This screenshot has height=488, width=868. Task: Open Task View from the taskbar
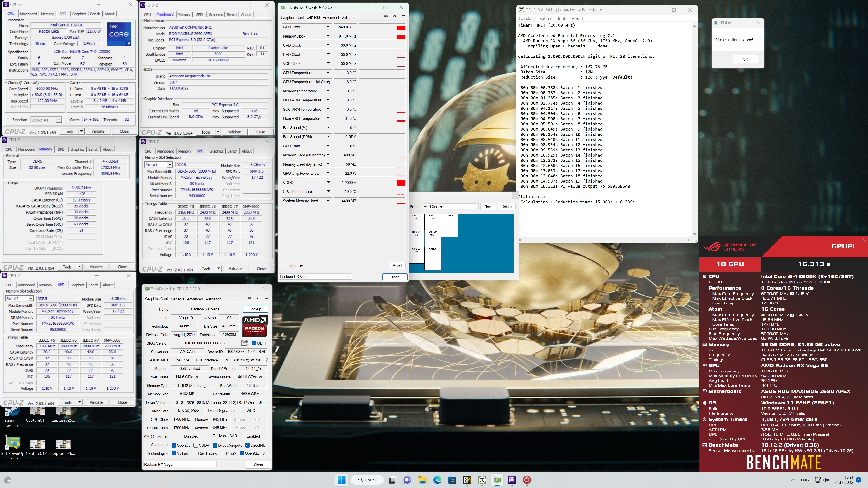[392, 480]
